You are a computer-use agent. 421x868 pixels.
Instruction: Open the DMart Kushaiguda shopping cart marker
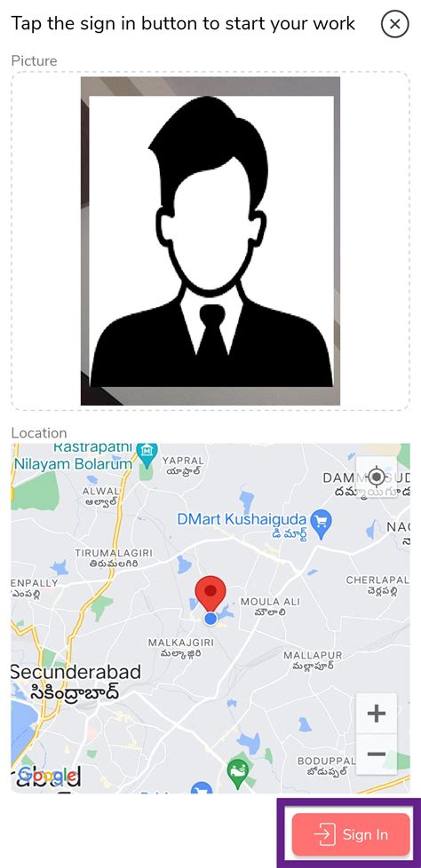(x=321, y=521)
